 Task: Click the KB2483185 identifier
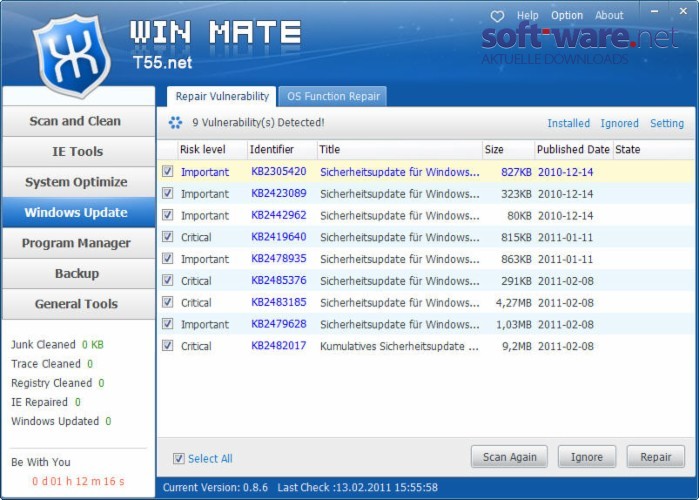pos(279,302)
